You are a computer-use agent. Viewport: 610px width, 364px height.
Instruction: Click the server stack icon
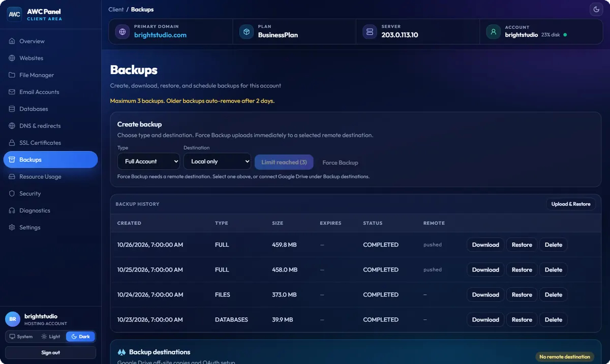point(370,31)
